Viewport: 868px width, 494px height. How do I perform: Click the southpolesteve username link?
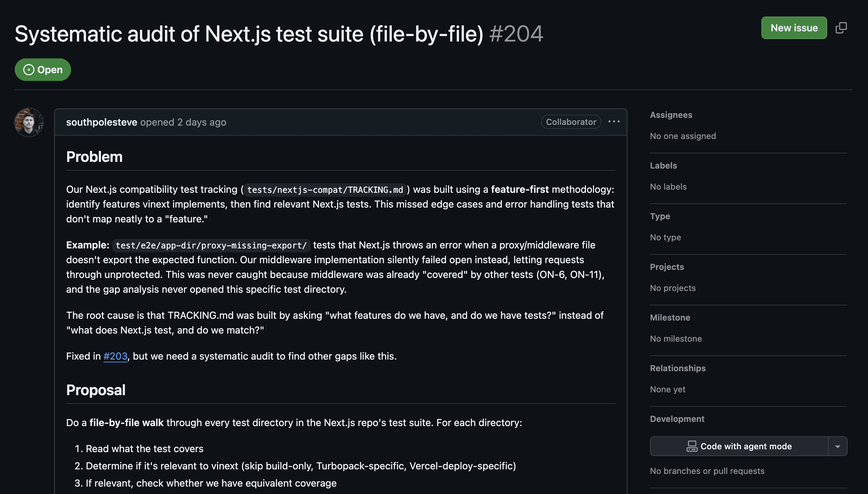(x=101, y=122)
